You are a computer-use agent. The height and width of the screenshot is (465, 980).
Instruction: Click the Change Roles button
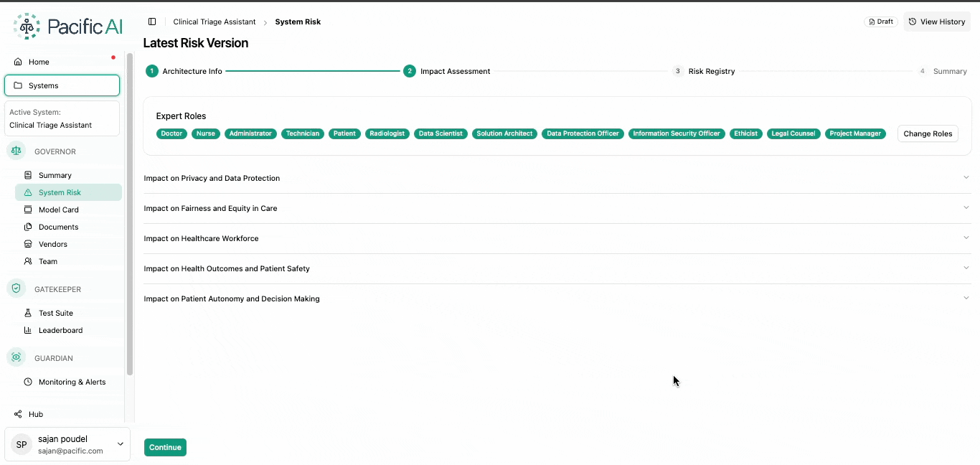click(x=928, y=133)
